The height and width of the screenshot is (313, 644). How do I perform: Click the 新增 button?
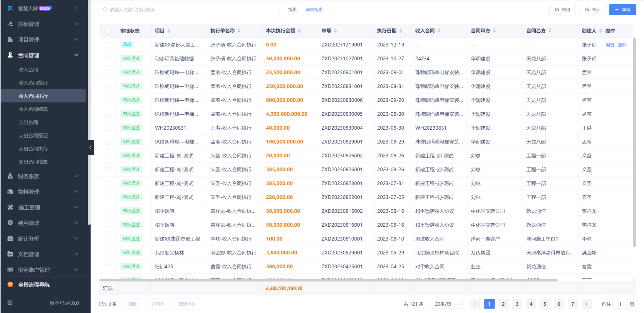point(622,10)
